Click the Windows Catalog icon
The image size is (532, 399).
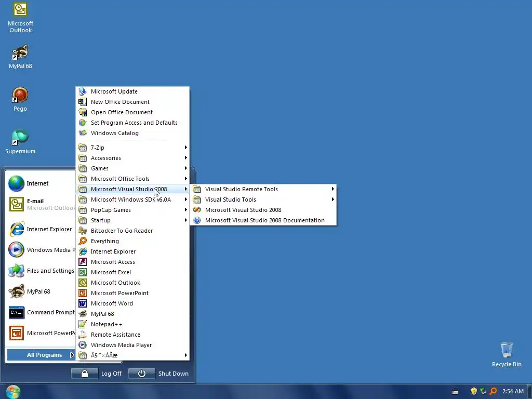(83, 133)
